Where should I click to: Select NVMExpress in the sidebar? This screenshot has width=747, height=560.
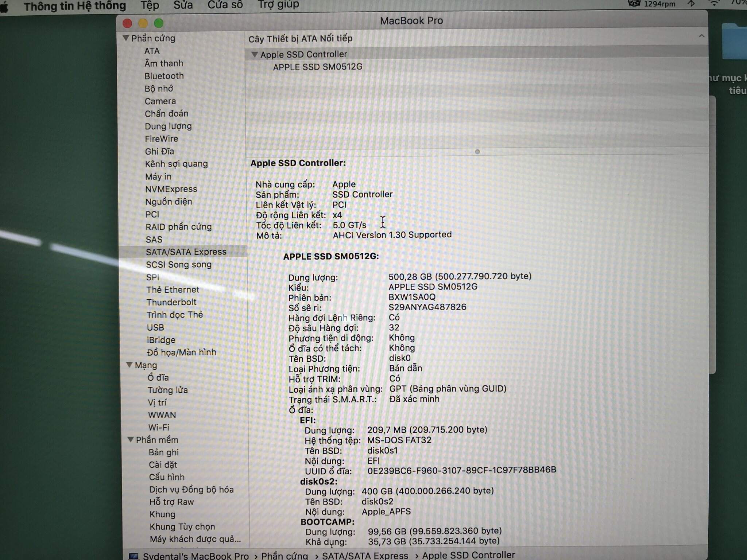tap(171, 189)
